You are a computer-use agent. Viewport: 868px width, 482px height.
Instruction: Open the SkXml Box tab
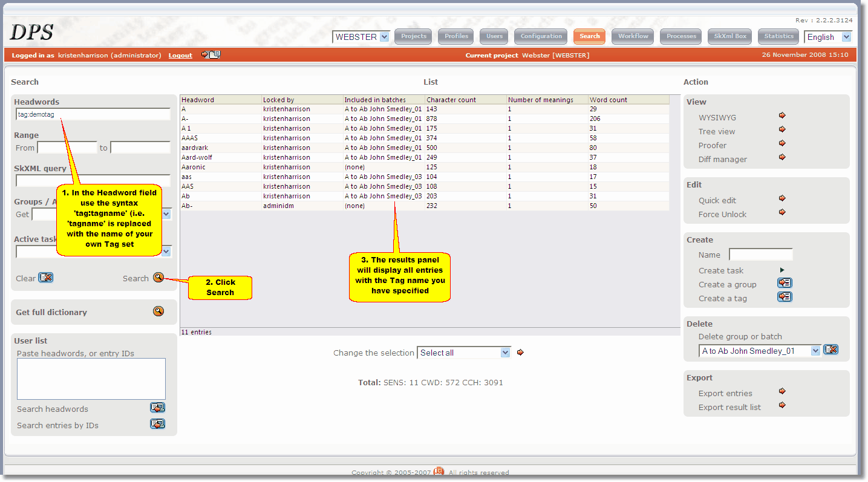click(730, 36)
